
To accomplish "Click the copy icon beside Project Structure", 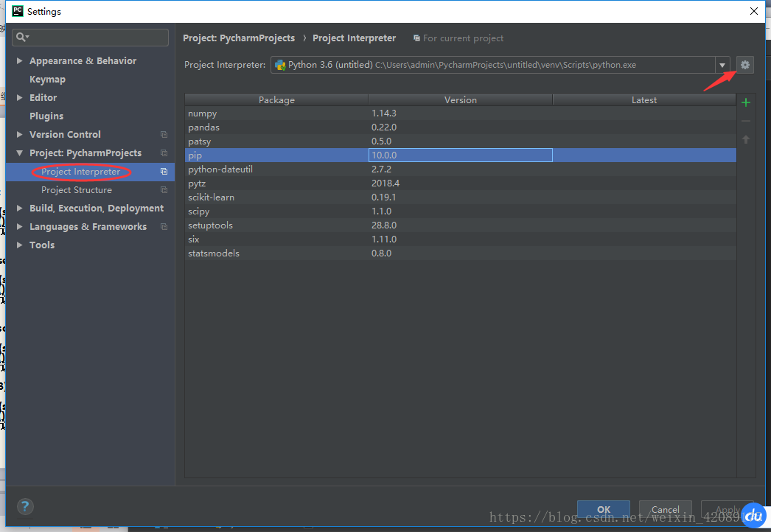I will tap(164, 190).
